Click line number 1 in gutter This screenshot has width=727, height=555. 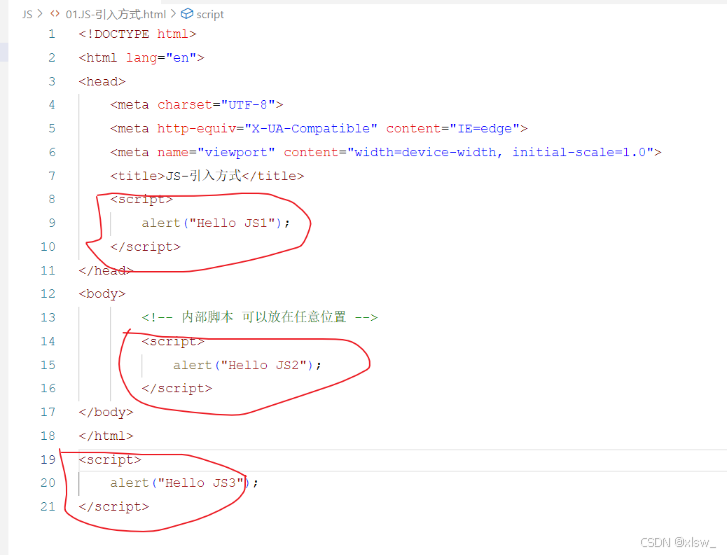[x=51, y=34]
